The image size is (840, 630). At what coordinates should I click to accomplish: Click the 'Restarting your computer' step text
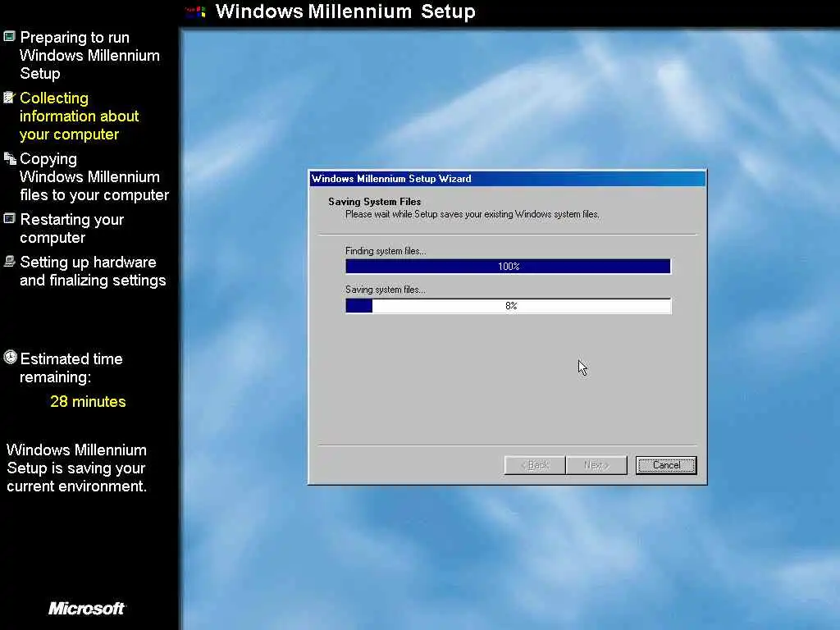72,228
